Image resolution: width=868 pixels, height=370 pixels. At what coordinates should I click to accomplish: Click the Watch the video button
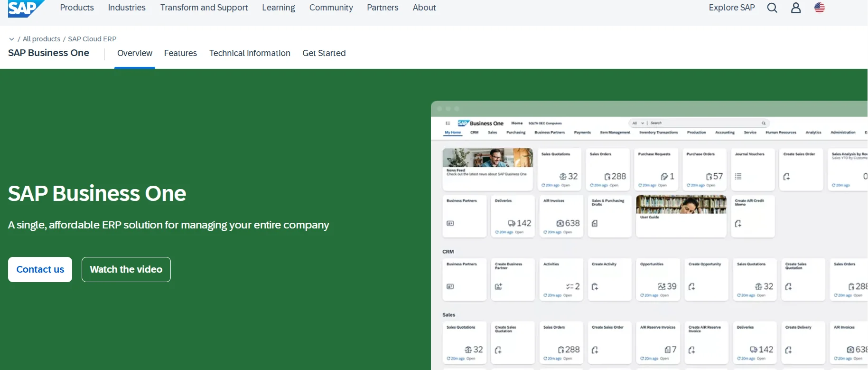tap(126, 269)
